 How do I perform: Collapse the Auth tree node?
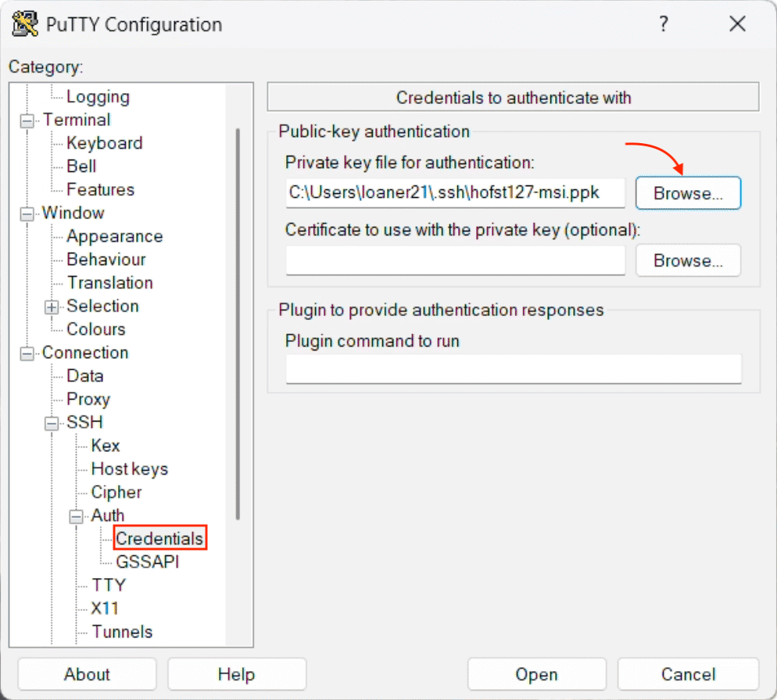click(76, 516)
